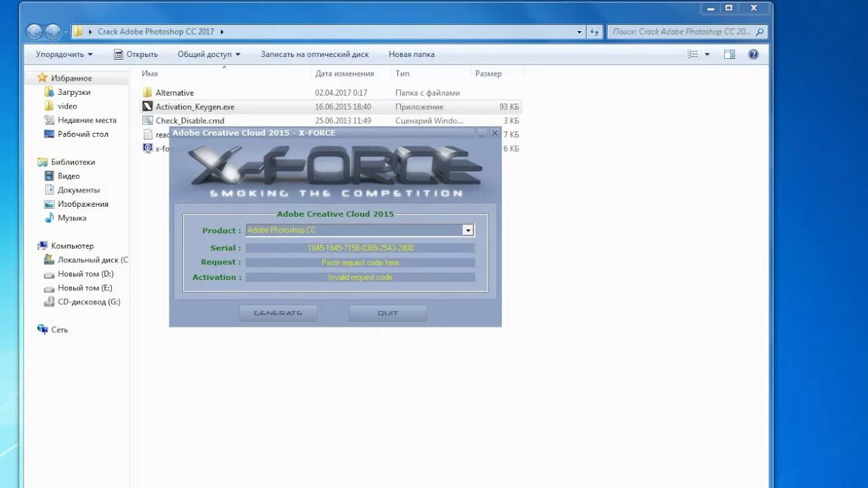Image resolution: width=868 pixels, height=488 pixels.
Task: Open the view options dropdown arrow
Action: [707, 54]
